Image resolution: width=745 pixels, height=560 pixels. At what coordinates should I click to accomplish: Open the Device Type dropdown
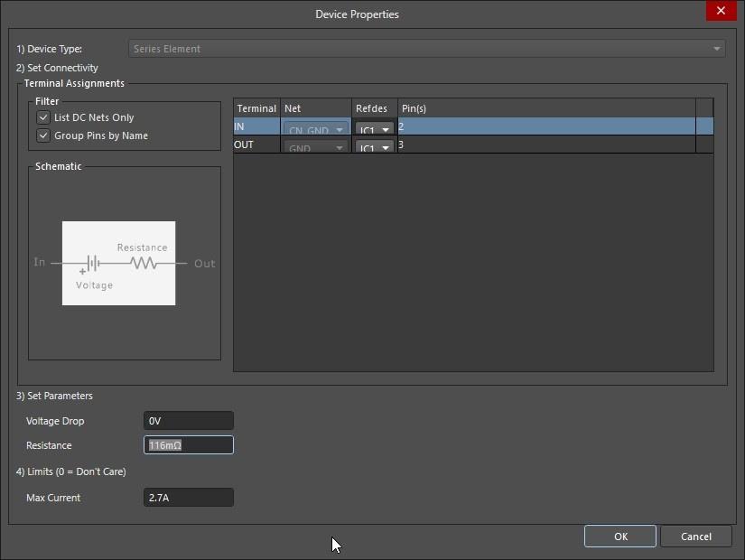(426, 49)
